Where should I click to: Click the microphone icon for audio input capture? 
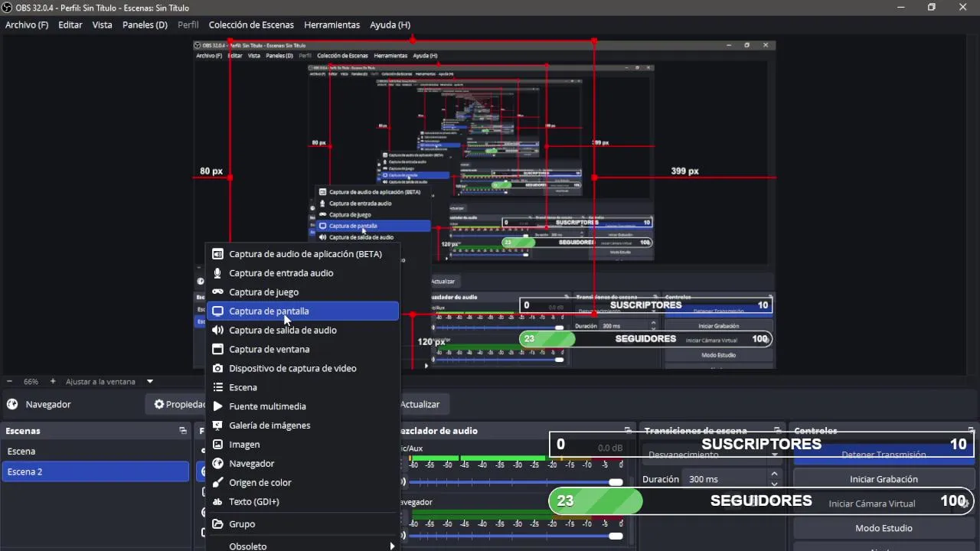pyautogui.click(x=217, y=273)
